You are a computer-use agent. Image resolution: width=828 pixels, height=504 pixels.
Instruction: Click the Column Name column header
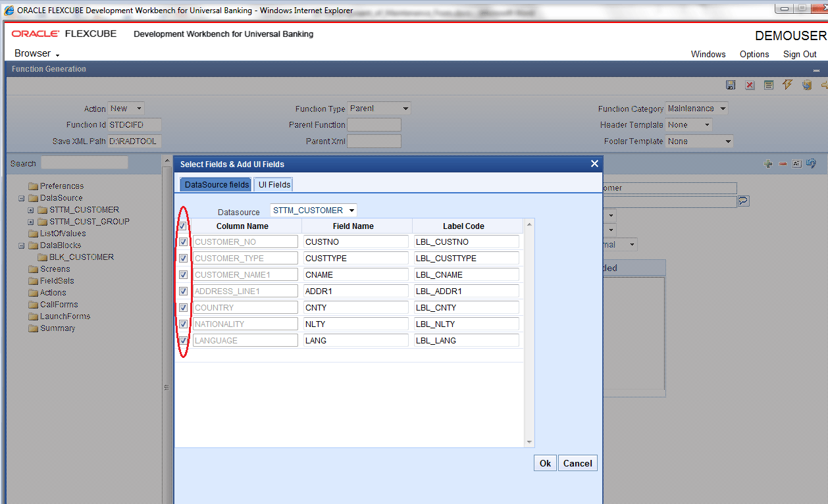(242, 226)
